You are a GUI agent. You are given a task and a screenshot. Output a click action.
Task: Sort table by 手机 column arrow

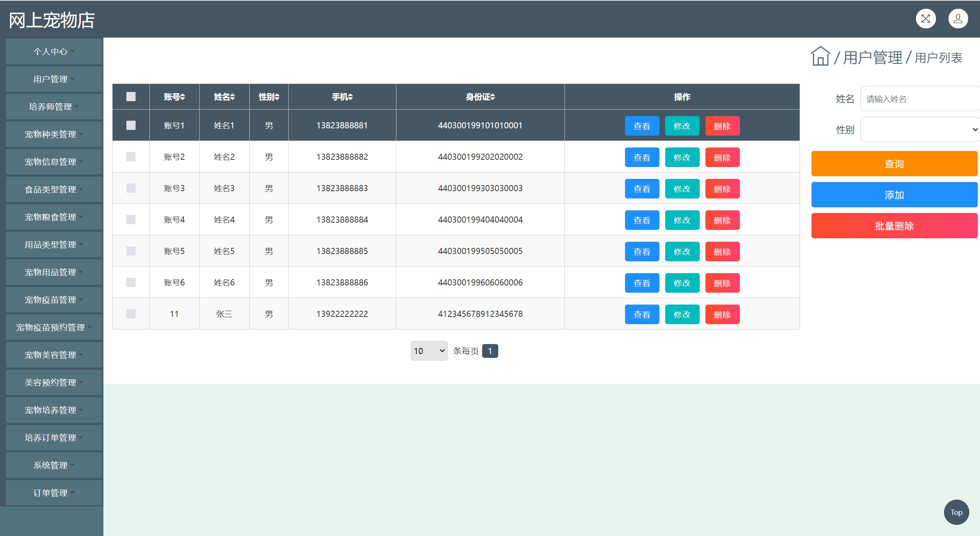[x=350, y=97]
